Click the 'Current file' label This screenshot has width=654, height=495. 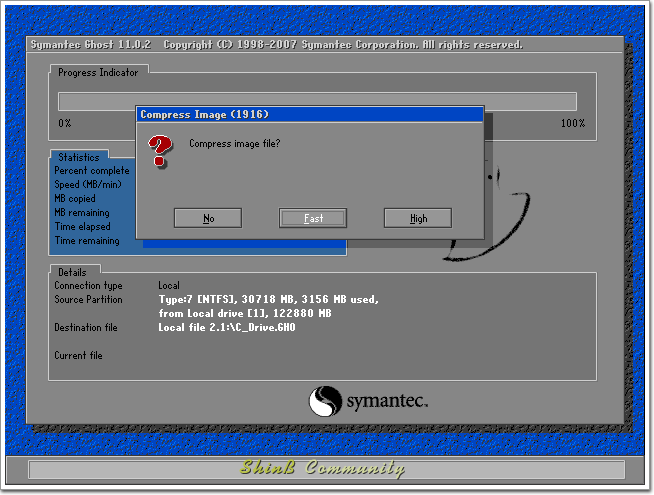coord(78,355)
